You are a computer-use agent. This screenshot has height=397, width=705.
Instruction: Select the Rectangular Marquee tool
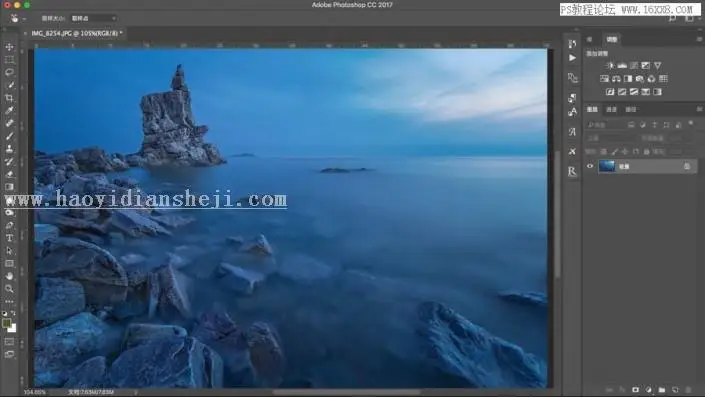point(9,59)
